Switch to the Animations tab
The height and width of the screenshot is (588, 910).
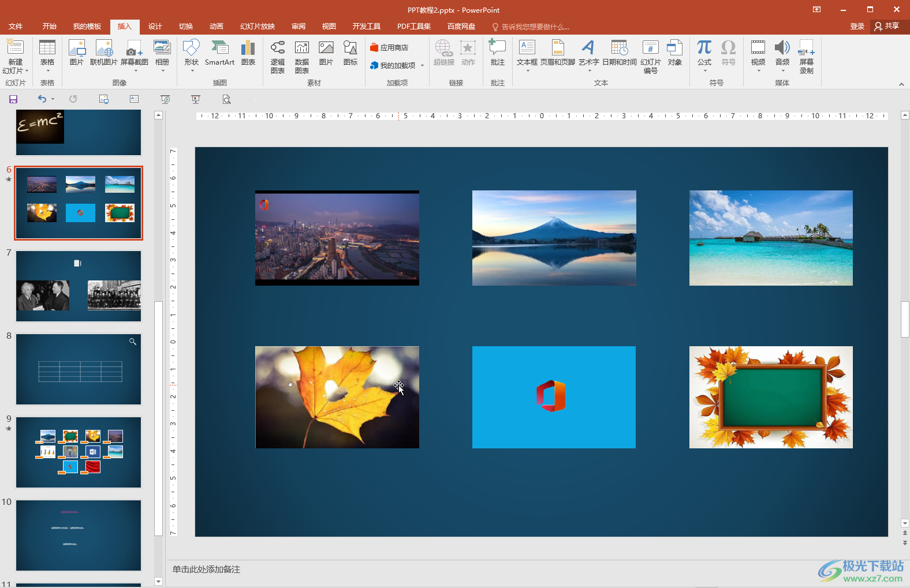pos(217,27)
